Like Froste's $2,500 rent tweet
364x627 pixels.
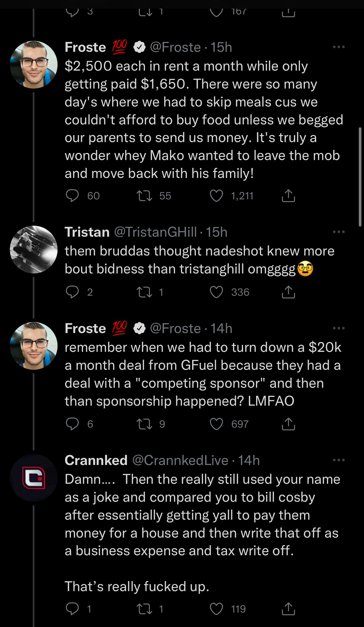click(x=216, y=196)
